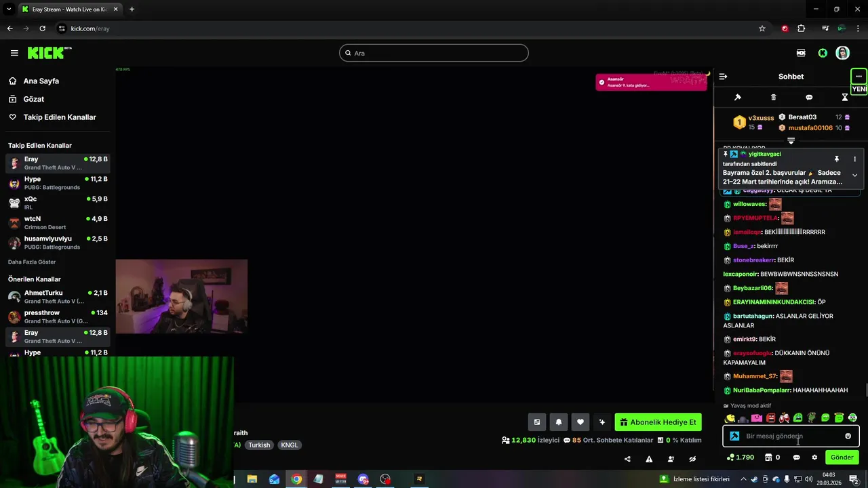Screen dimensions: 868x488
Task: Collapse the Sohbet chat panel
Action: click(723, 77)
